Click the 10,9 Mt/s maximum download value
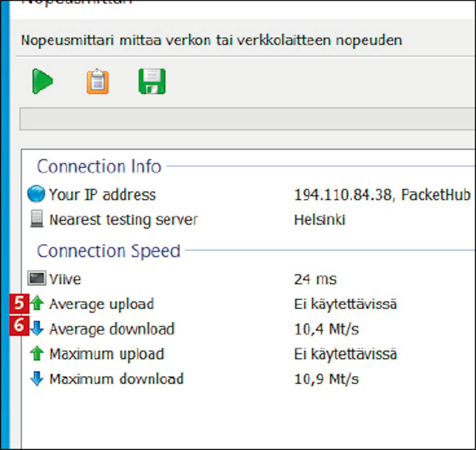The width and height of the screenshot is (476, 450). (x=327, y=379)
